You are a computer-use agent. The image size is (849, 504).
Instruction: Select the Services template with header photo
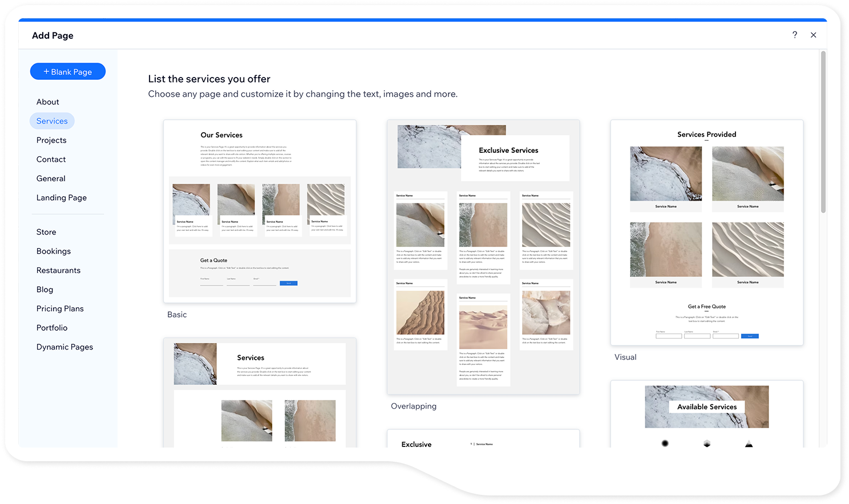click(x=260, y=393)
